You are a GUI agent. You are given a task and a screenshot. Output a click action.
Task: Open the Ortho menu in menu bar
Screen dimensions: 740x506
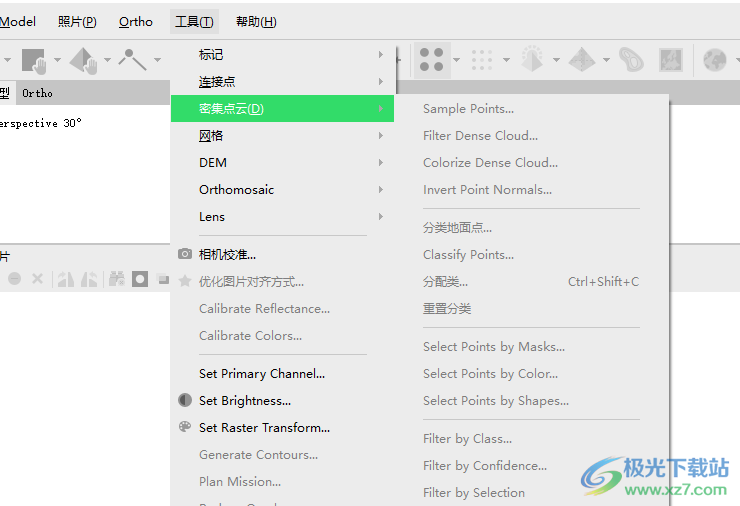[x=136, y=22]
